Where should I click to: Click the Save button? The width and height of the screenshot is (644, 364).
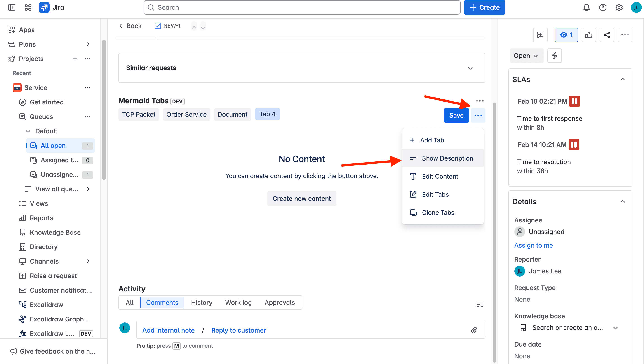[x=456, y=115]
